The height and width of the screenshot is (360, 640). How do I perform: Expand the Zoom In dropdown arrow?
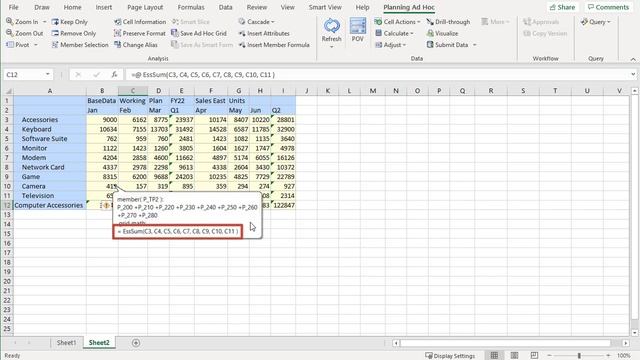tap(44, 22)
